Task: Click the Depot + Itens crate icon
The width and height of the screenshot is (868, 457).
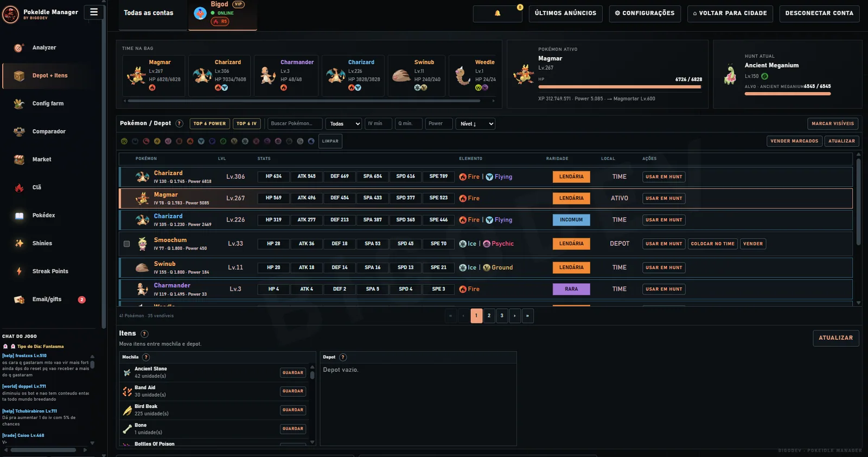Action: tap(19, 76)
